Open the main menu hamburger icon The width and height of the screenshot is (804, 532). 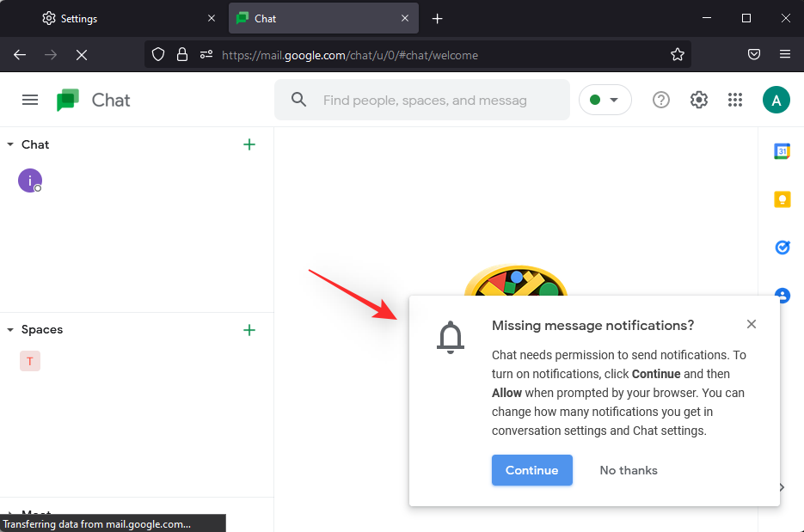pos(30,100)
